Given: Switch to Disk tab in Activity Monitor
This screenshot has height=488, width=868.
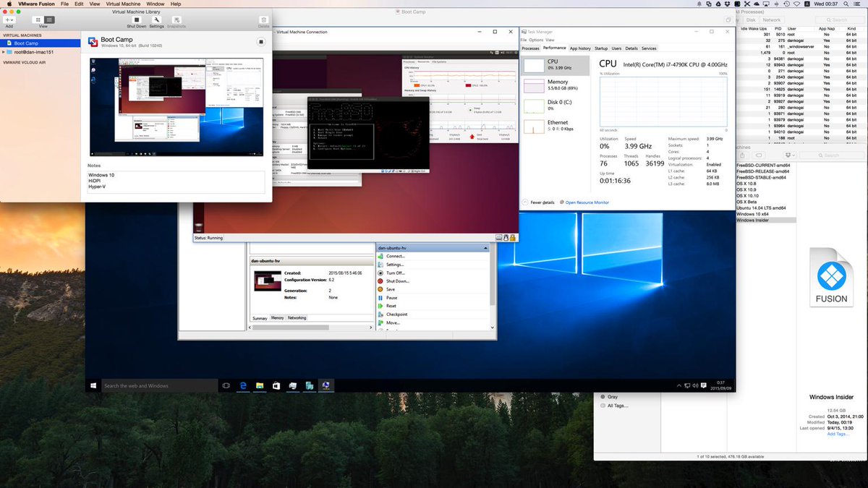Looking at the screenshot, I should coord(751,20).
